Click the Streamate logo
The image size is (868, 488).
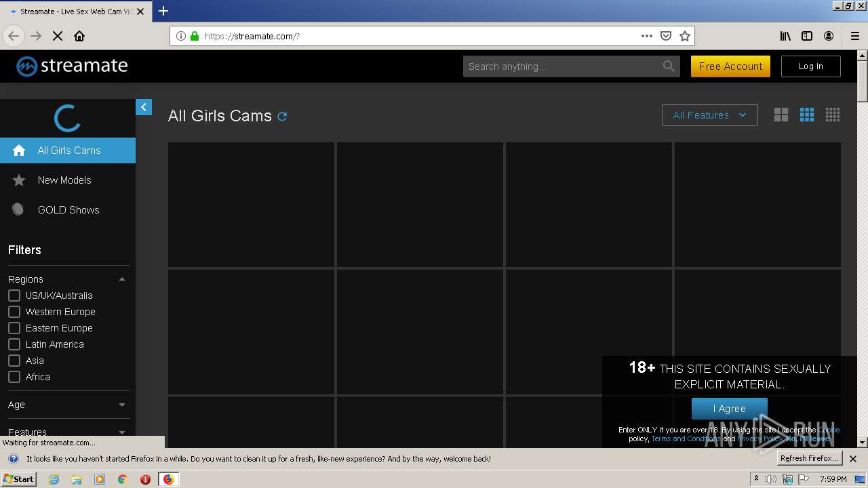coord(72,66)
